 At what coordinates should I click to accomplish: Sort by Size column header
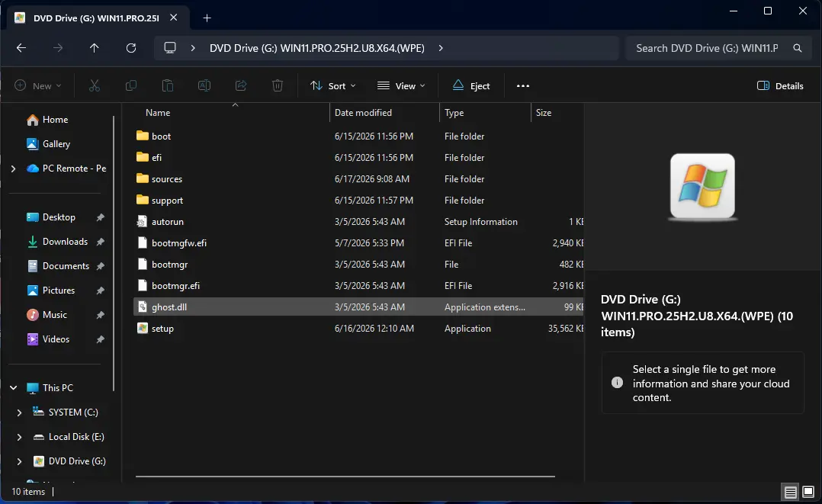(x=544, y=113)
